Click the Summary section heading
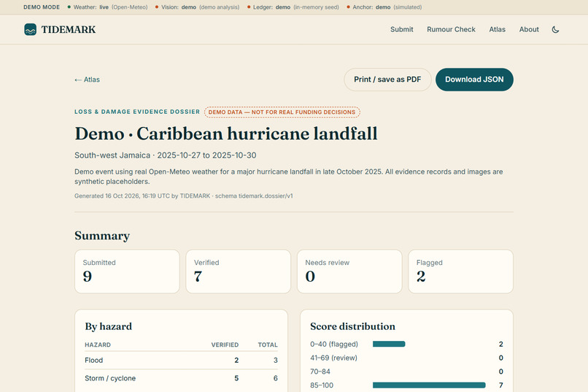 (x=102, y=236)
